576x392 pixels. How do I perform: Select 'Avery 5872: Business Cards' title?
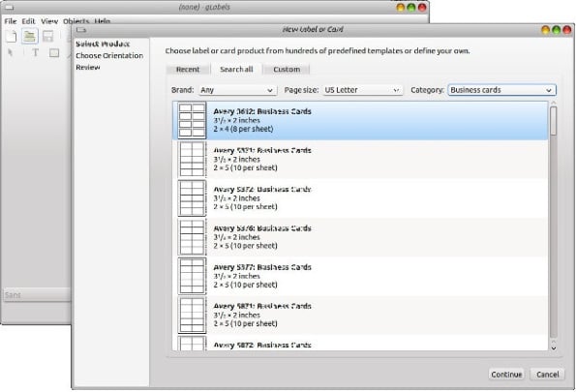coord(262,345)
